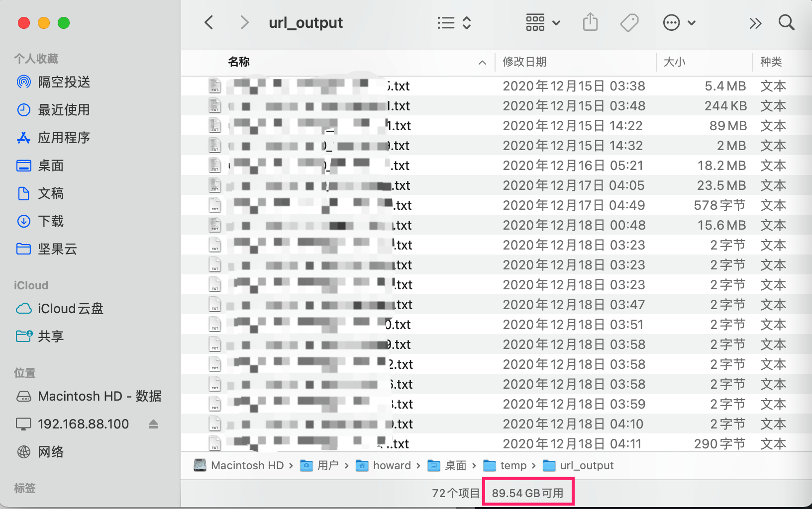Open 下载 in the sidebar

point(40,221)
